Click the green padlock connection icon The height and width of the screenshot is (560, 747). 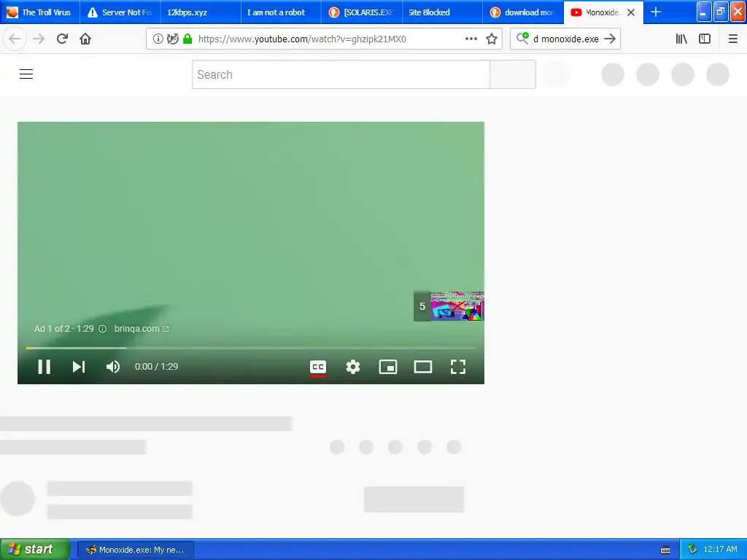pos(187,39)
